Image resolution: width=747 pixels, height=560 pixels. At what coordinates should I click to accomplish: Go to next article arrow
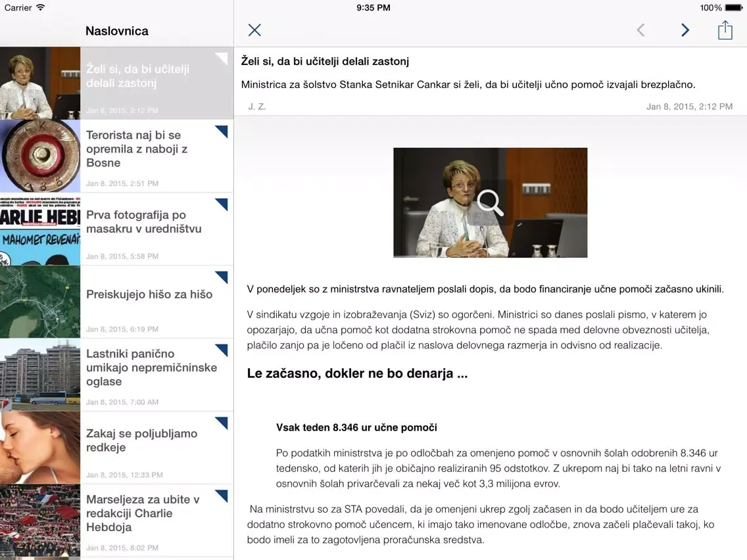click(685, 30)
